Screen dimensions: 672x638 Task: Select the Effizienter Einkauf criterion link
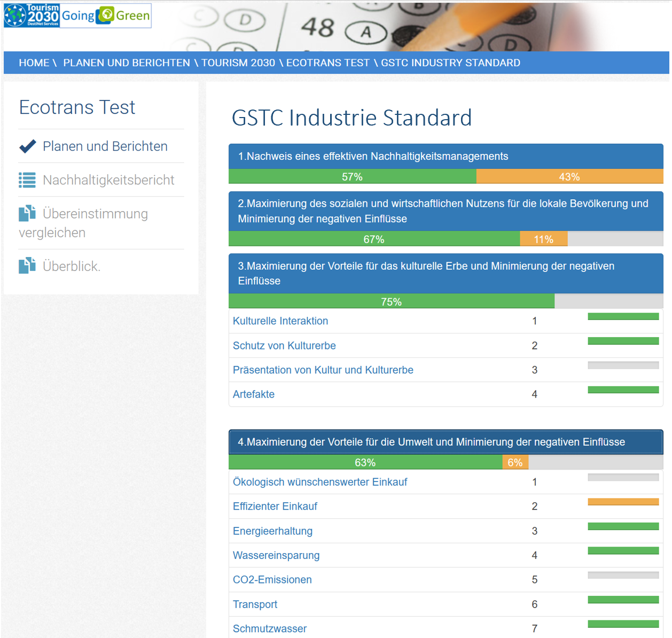pos(275,507)
